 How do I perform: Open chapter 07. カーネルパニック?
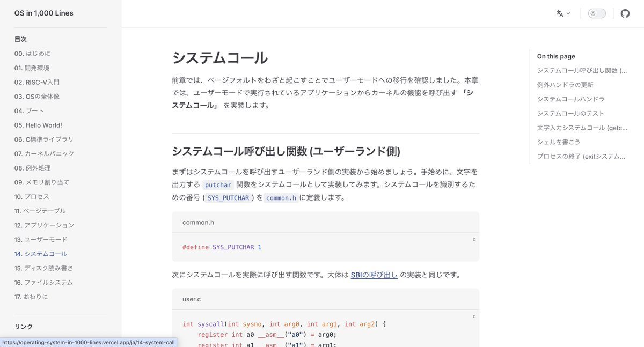(x=45, y=153)
